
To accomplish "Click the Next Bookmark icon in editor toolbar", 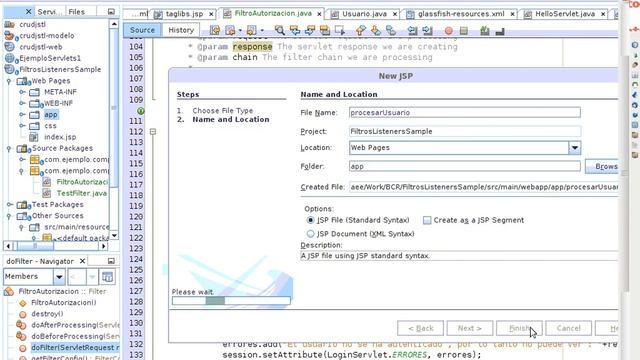I will [x=376, y=30].
